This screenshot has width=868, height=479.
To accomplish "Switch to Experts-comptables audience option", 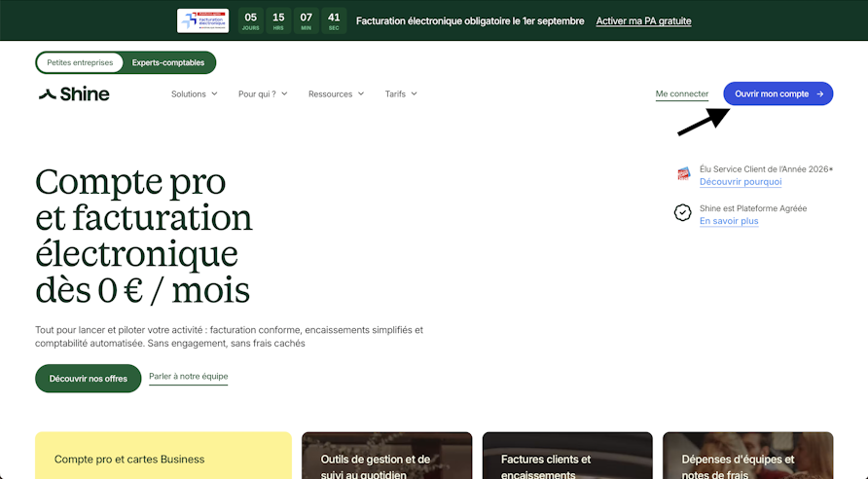I will pyautogui.click(x=168, y=62).
